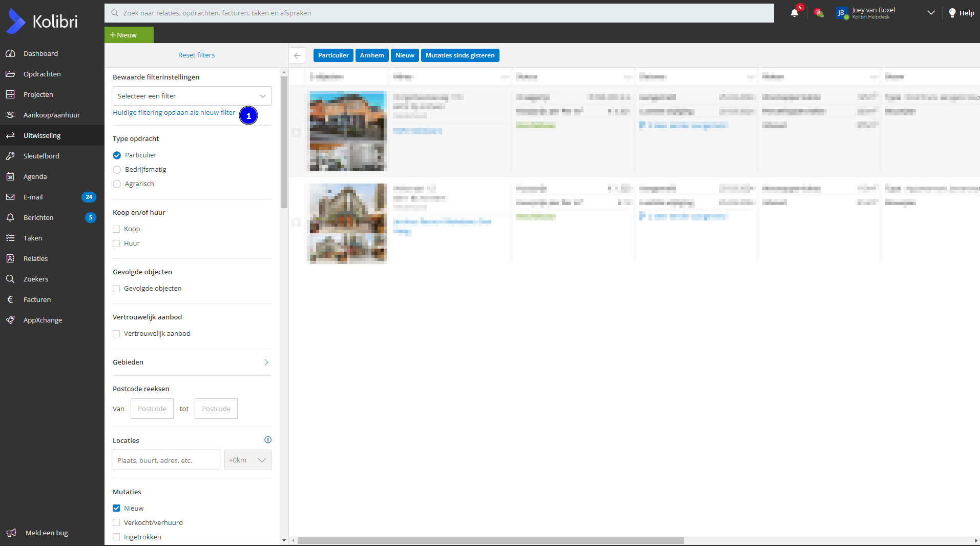This screenshot has height=546, width=980.
Task: Click the Locaties place input field
Action: click(x=166, y=460)
